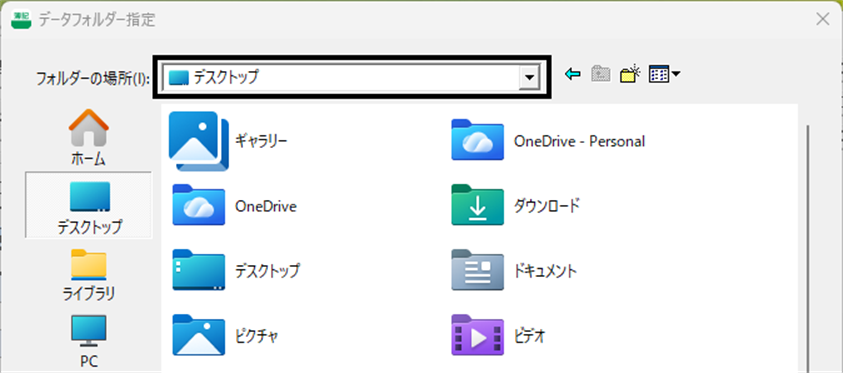
Task: Select the OneDrive folder icon
Action: coord(198,205)
